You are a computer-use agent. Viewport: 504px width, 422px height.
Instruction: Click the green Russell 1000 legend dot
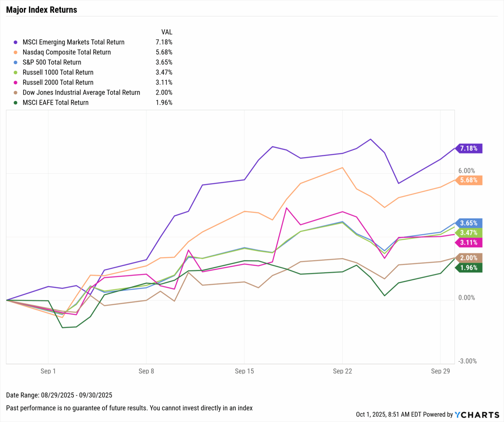pos(15,72)
